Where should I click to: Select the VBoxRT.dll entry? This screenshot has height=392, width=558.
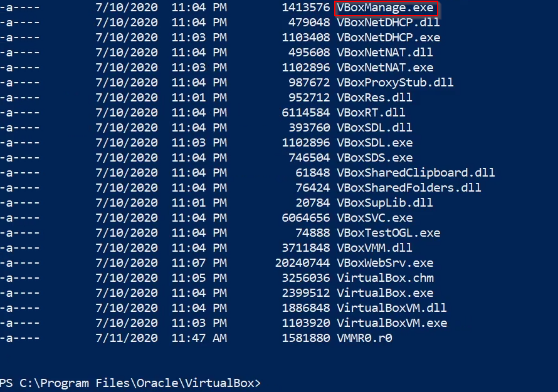point(371,113)
